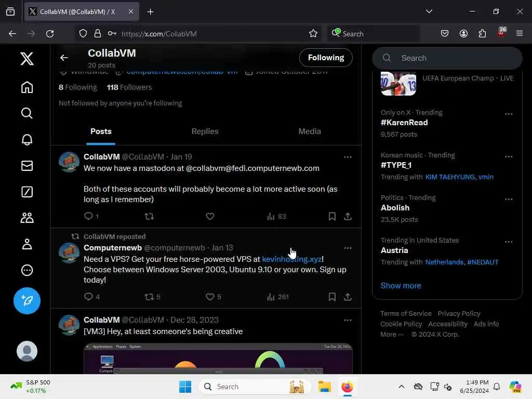Image resolution: width=532 pixels, height=399 pixels.
Task: Toggle the Following button for CollabVM
Action: [x=326, y=58]
